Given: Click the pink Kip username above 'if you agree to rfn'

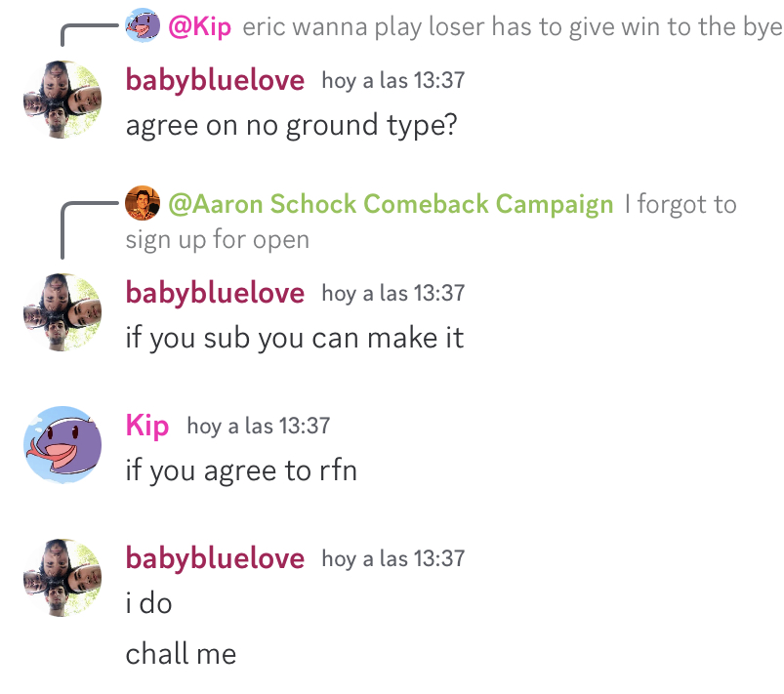Looking at the screenshot, I should click(x=147, y=426).
